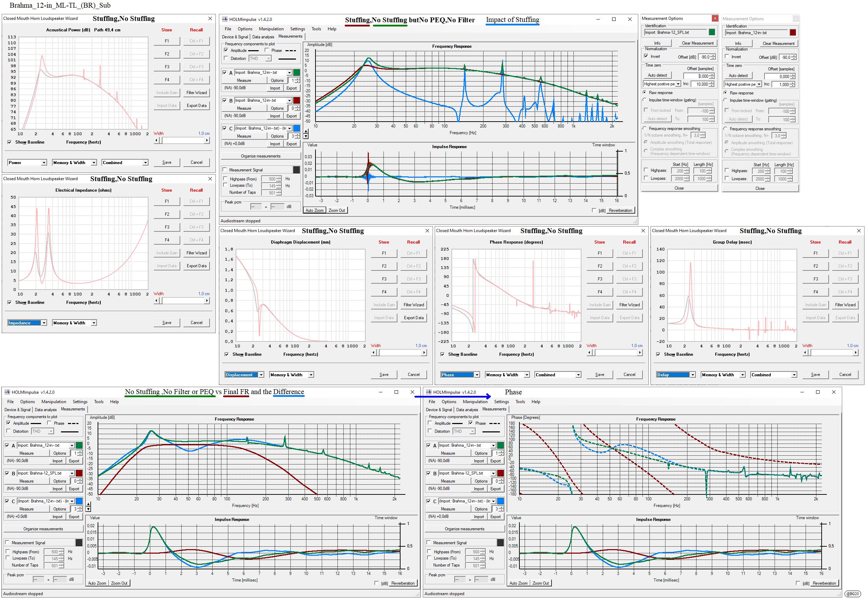Click Zoom Out in the lower-left HOLMImpulse window

[x=119, y=583]
